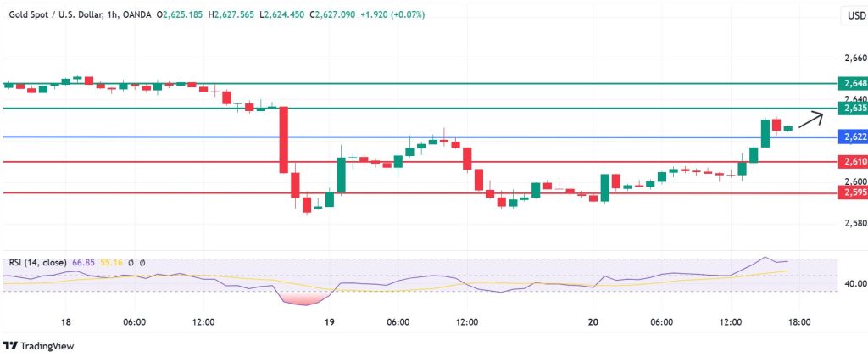868x357 pixels.
Task: Click the 40.00 level on RSI axis
Action: pyautogui.click(x=855, y=284)
